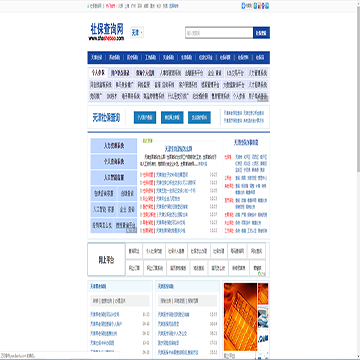This screenshot has height=360, width=360.
Task: Click the leftmost blue button beside 天津社保查询
Action: (145, 117)
